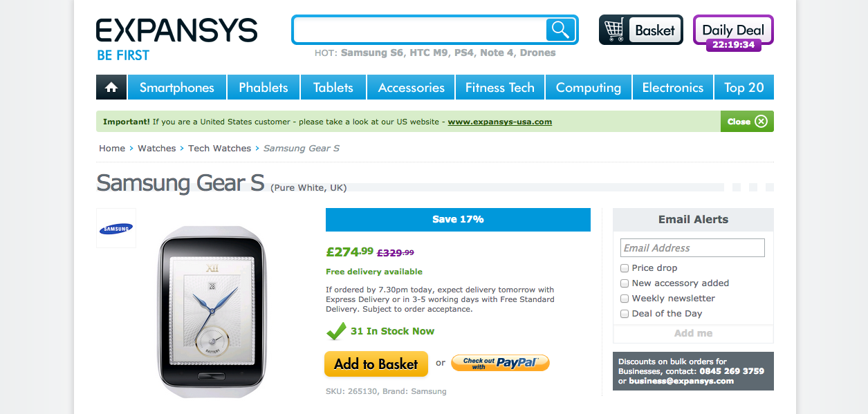Check out with PayPal button
This screenshot has width=868, height=414.
500,362
